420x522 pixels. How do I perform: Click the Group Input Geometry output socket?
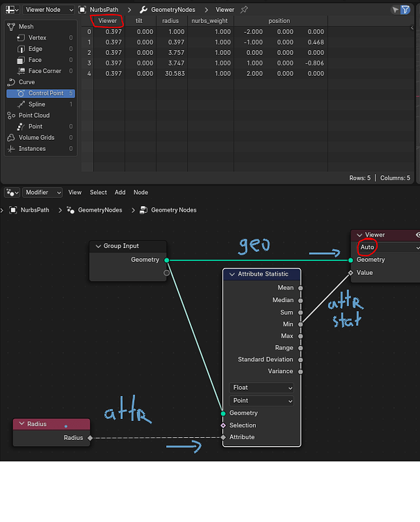point(167,260)
